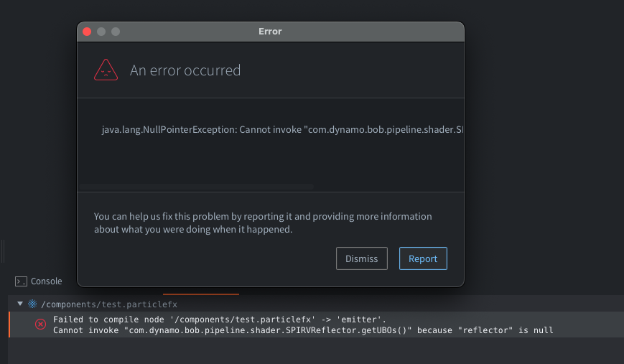The image size is (624, 364).
Task: Click the orange marker beside the error row
Action: click(9, 325)
